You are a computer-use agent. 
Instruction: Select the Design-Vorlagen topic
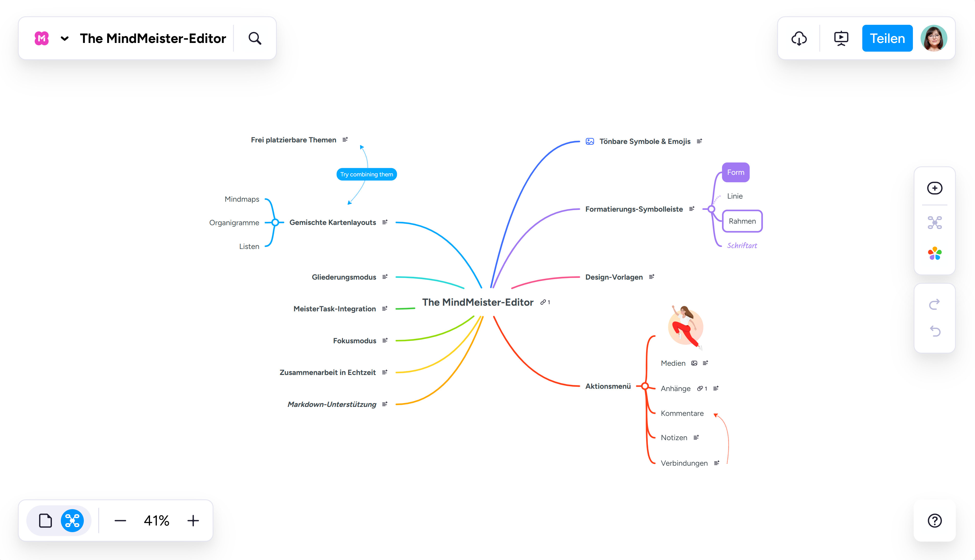coord(614,277)
